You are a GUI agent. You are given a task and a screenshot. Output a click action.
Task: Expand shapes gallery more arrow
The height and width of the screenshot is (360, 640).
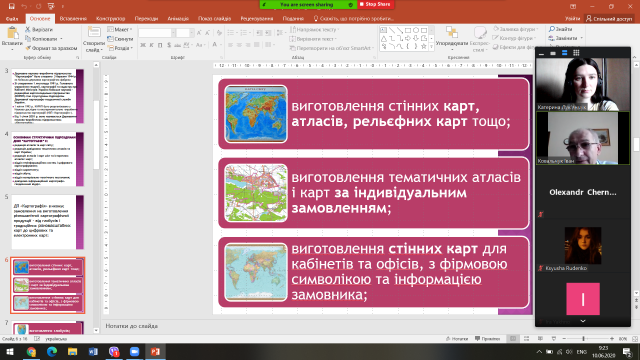click(x=431, y=47)
